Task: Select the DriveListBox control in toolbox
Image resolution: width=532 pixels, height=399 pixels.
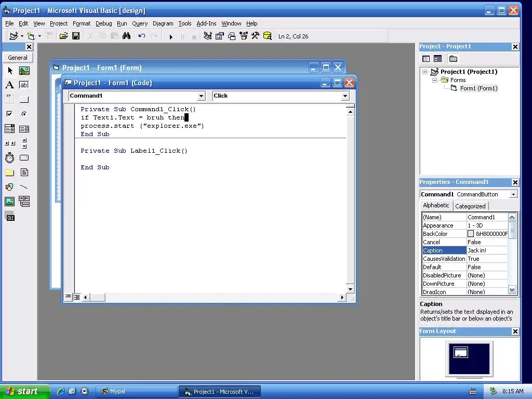Action: [24, 158]
